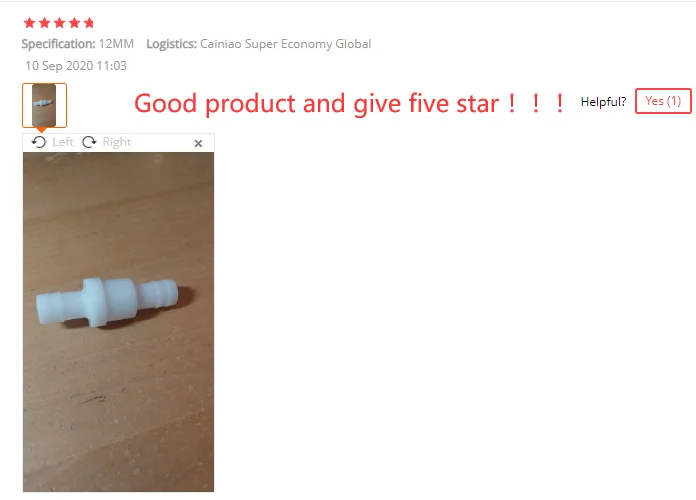Click the 'Cainiao Super Economy Global' logistics text
Viewport: 696px width, 500px height.
tap(285, 44)
